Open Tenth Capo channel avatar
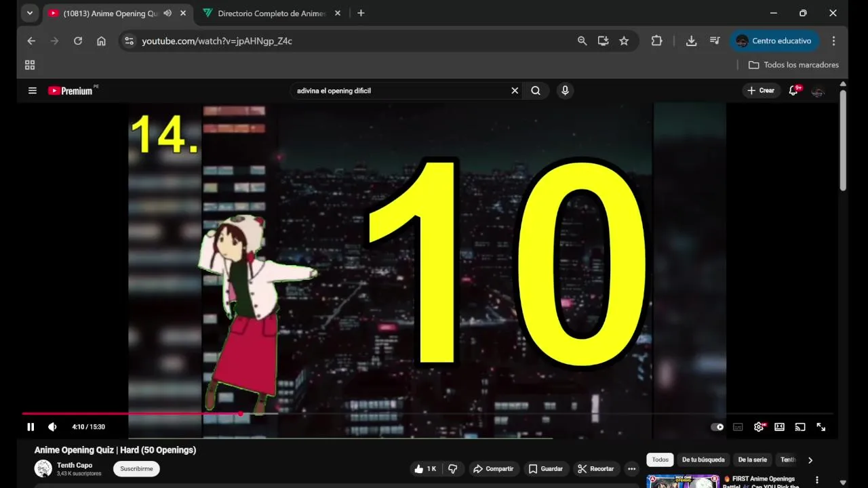Screen dimensions: 868x488 [43, 468]
